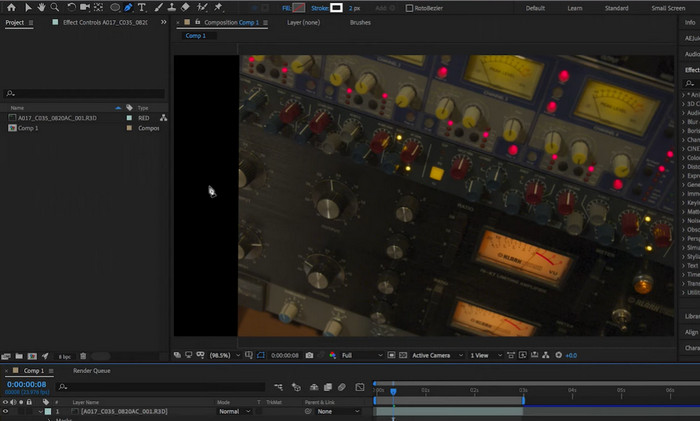
Task: Select the Comp 1 project item
Action: click(x=28, y=128)
